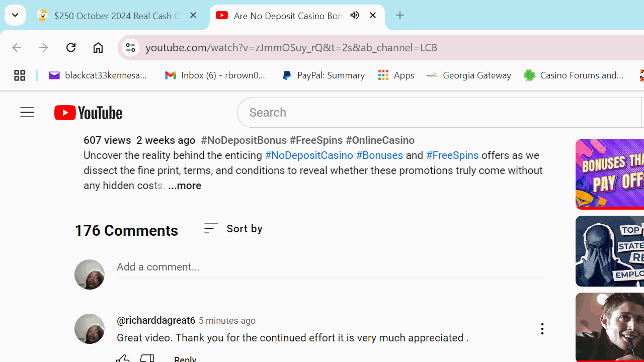
Task: Reload the current YouTube page
Action: [x=71, y=47]
